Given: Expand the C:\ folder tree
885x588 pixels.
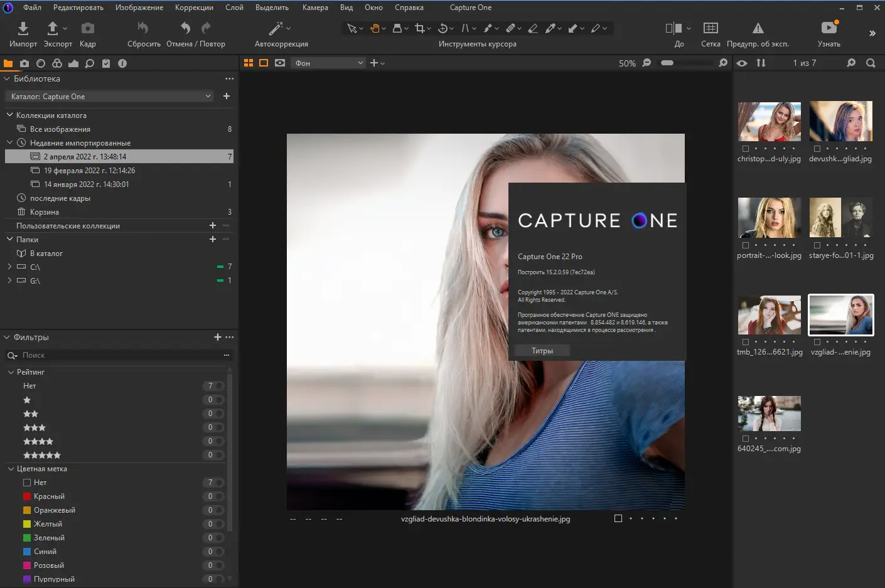Looking at the screenshot, I should click(9, 267).
